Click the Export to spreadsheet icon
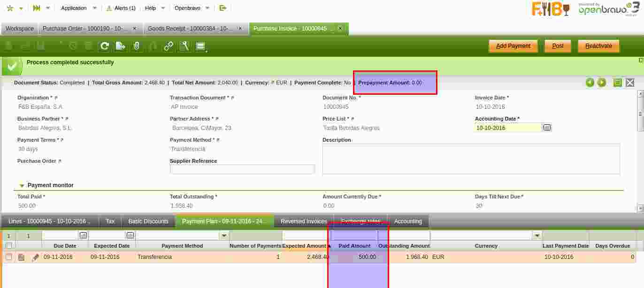 tap(121, 46)
